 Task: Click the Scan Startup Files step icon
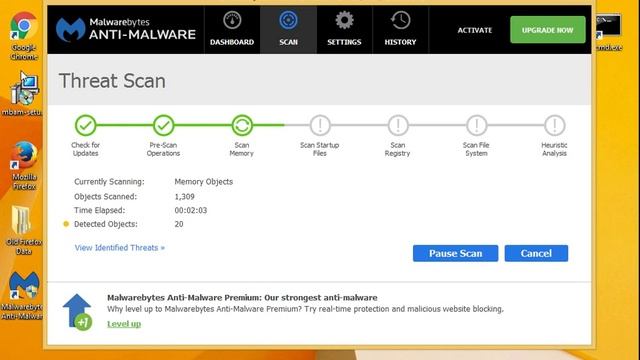(320, 125)
